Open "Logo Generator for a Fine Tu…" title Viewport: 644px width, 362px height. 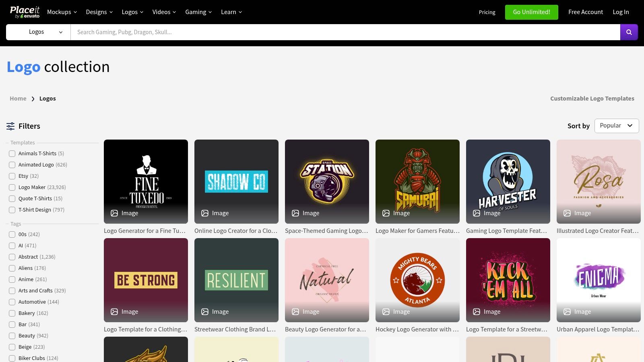145,231
